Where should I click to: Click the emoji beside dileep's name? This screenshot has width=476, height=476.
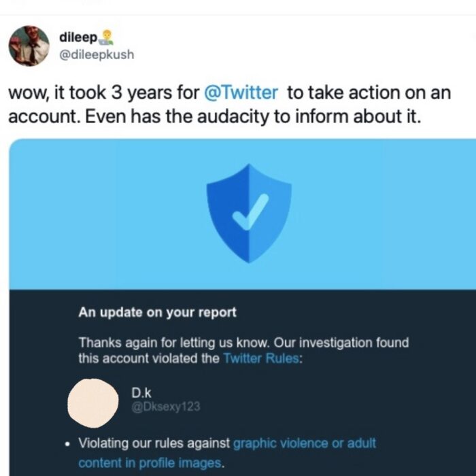[106, 37]
